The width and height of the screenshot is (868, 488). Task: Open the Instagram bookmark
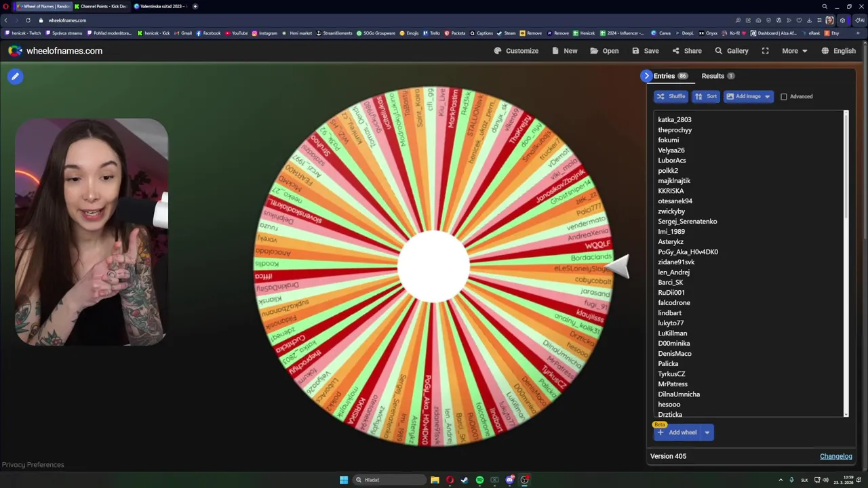tap(264, 33)
